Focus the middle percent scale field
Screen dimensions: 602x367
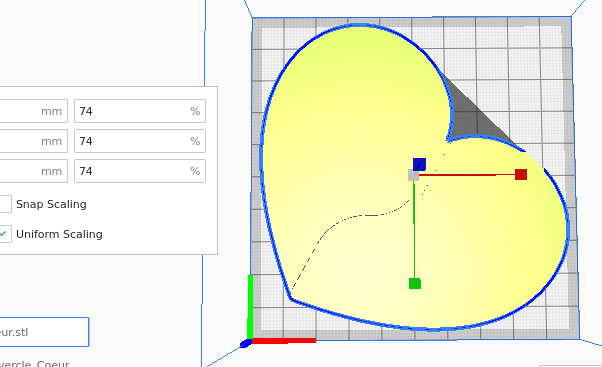click(x=140, y=141)
